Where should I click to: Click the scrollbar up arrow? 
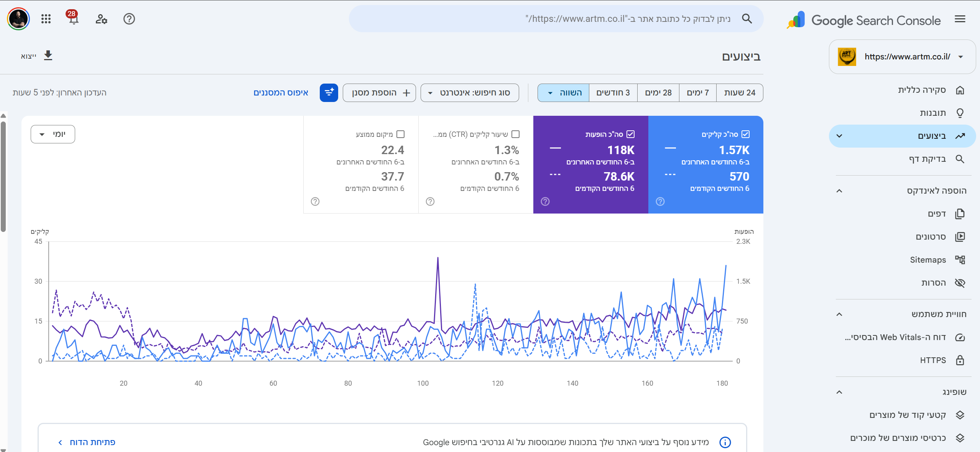3,116
